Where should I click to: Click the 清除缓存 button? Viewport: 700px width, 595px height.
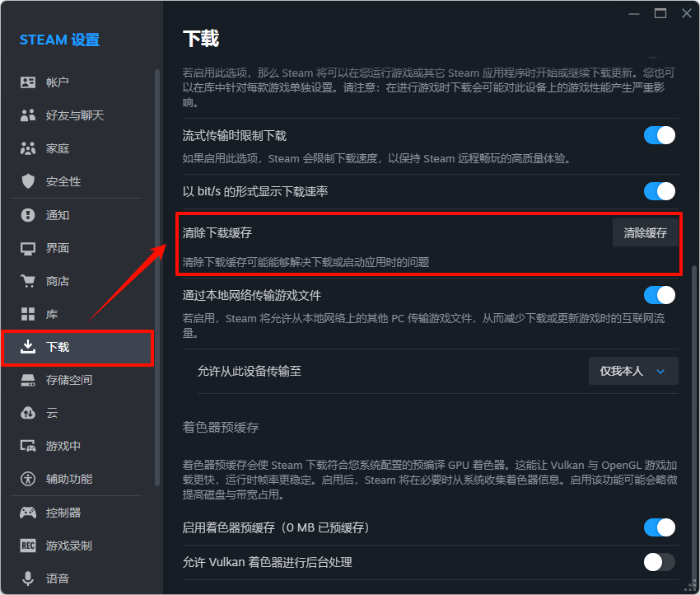(646, 232)
